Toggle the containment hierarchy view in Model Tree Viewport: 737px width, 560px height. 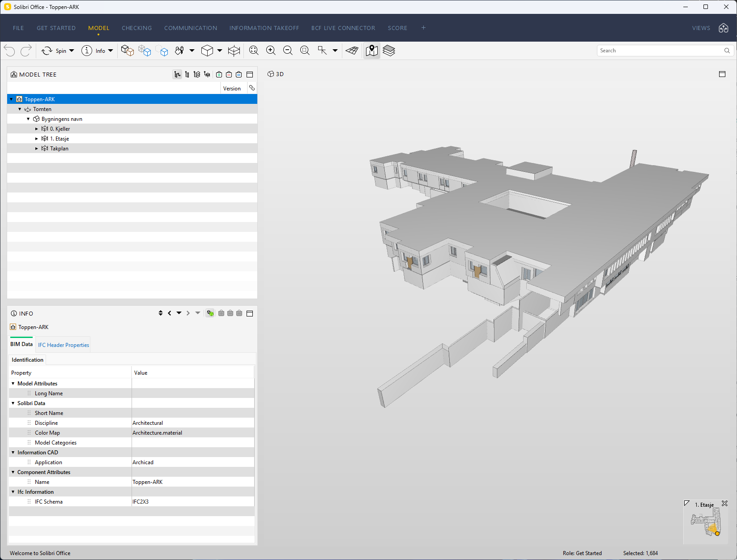tap(178, 75)
